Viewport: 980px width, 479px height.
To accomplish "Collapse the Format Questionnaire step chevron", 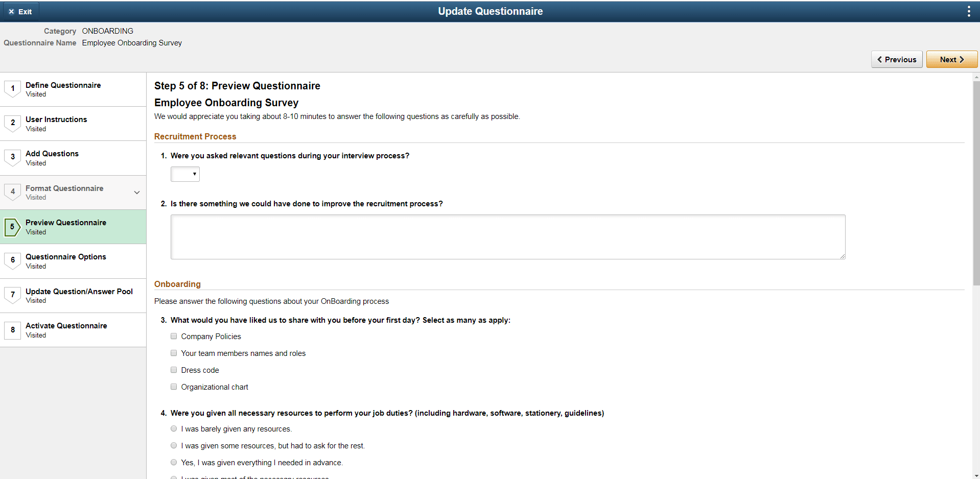I will pos(136,193).
